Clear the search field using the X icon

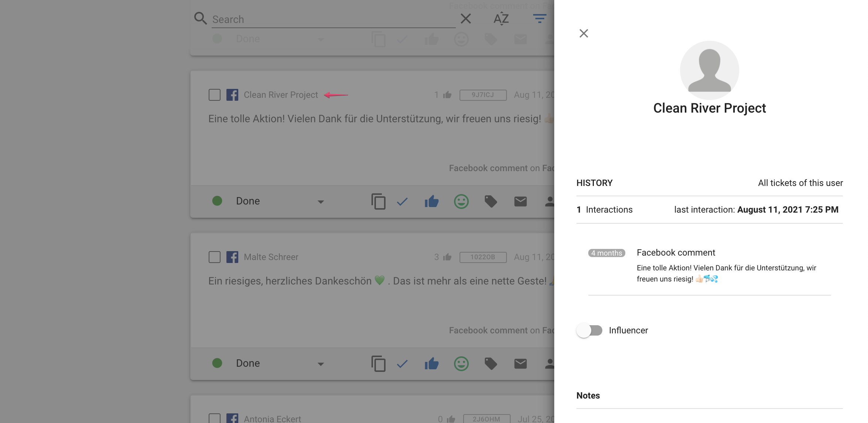(x=465, y=19)
